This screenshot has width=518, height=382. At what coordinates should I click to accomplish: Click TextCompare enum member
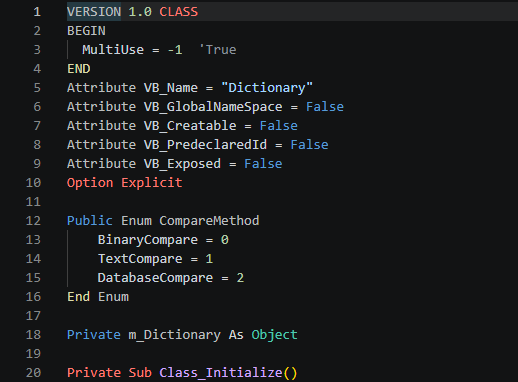[x=140, y=259]
